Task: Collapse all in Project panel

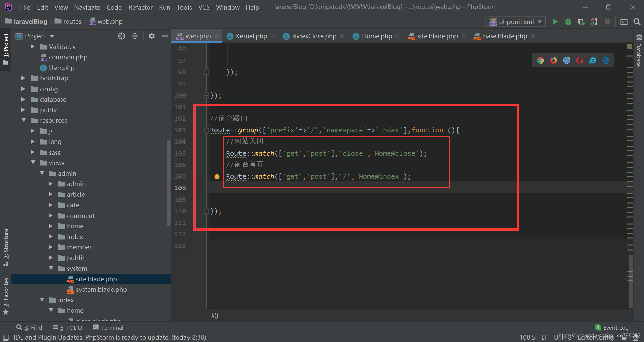Action: 135,36
